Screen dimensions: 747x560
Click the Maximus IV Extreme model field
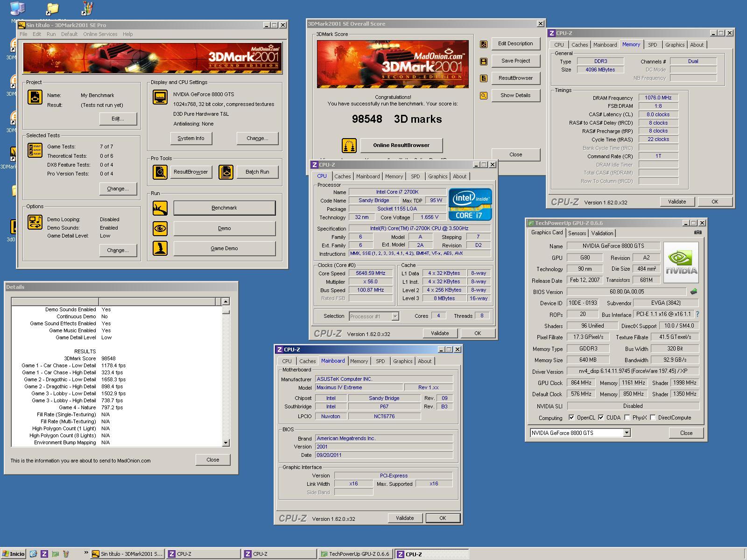(359, 387)
